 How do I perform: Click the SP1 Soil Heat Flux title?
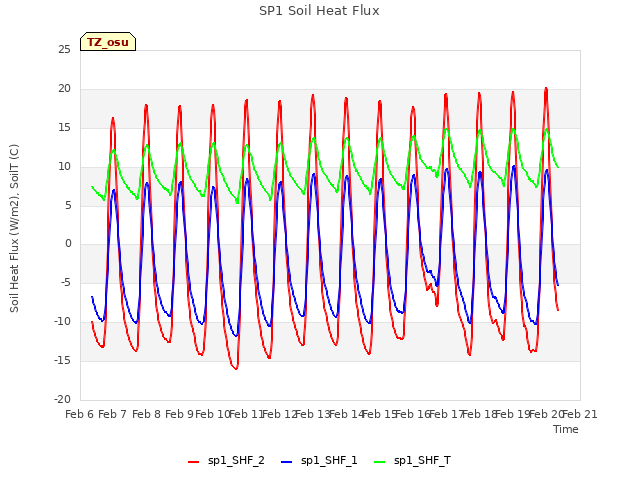click(319, 11)
